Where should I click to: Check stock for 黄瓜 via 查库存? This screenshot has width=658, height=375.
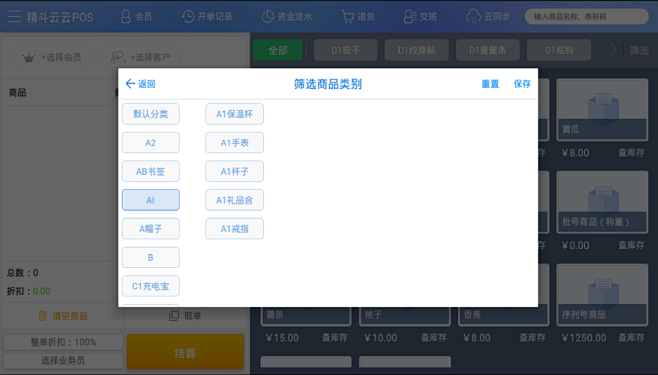(631, 153)
